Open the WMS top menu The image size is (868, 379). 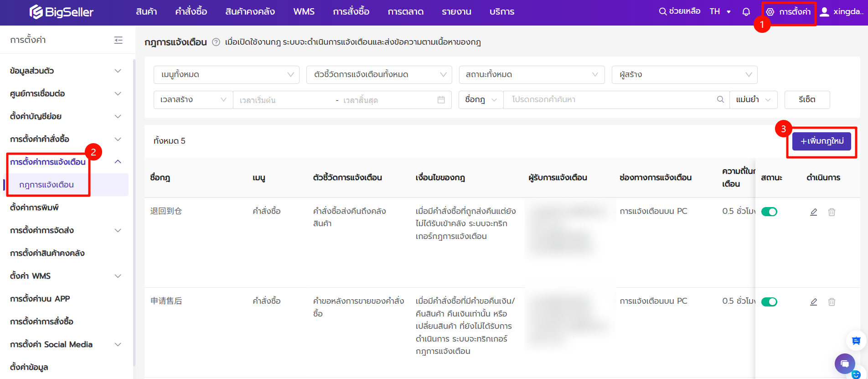click(304, 12)
